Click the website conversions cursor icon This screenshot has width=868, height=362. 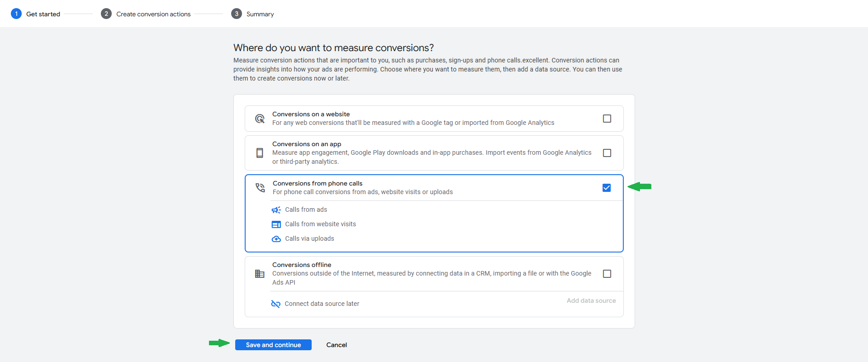coord(260,119)
